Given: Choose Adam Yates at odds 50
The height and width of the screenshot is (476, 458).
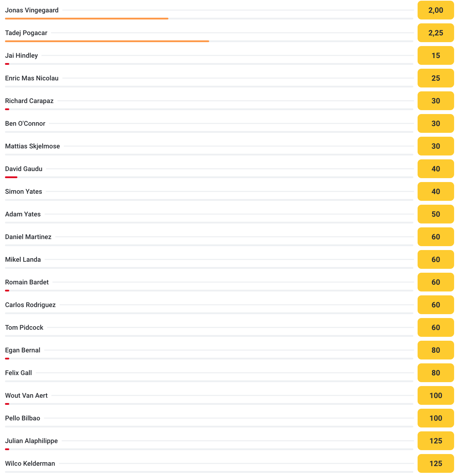Looking at the screenshot, I should click(x=436, y=214).
